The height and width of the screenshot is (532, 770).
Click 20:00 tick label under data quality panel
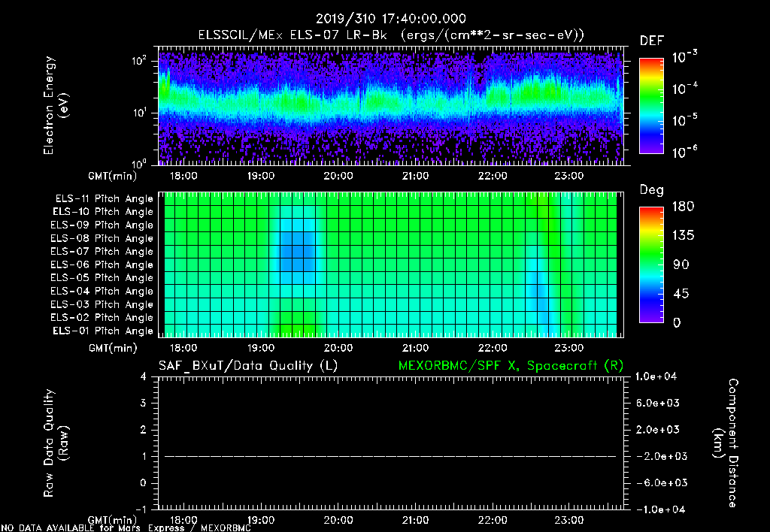point(338,520)
